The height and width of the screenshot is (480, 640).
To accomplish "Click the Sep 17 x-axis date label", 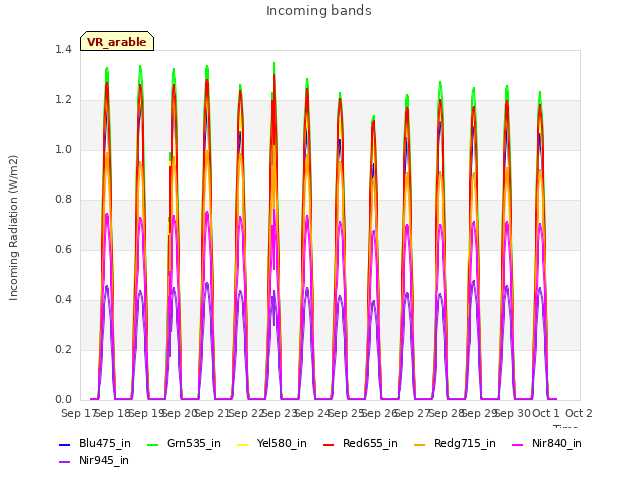I will pyautogui.click(x=78, y=413).
